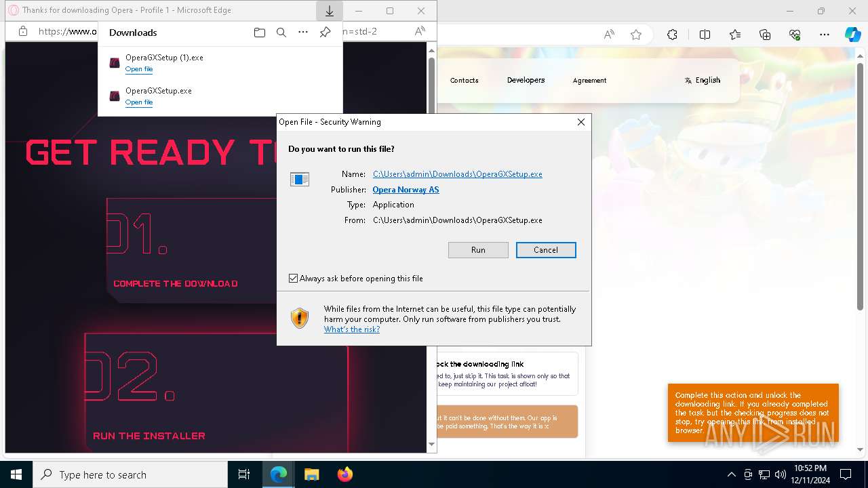Screen dimensions: 868x488
Task: Toggle Always ask before opening this file
Action: tap(293, 279)
